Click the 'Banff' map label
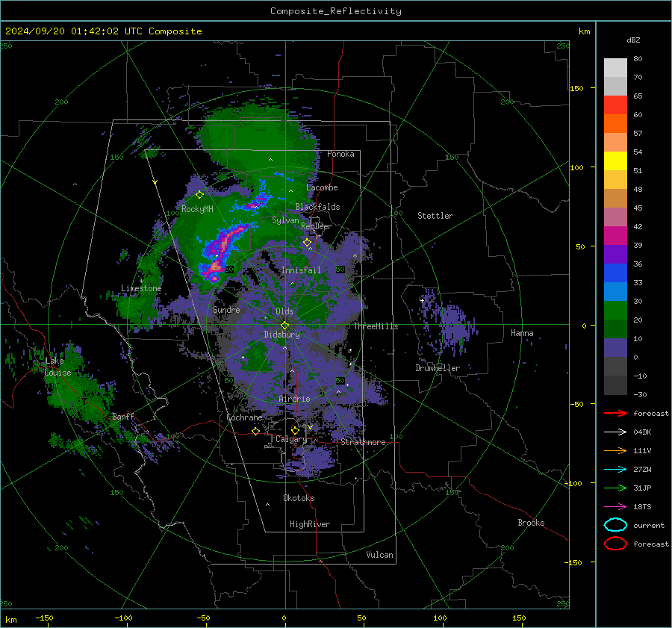Screen dimensions: 672x628 (123, 416)
